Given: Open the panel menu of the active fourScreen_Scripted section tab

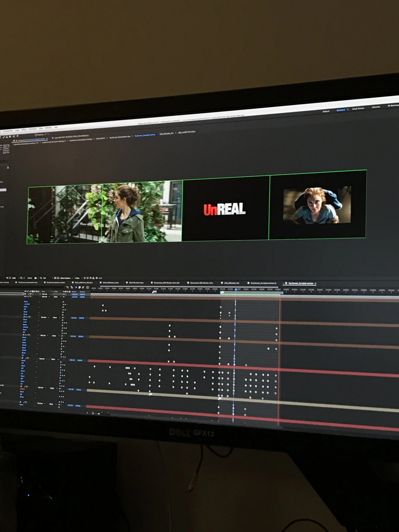Looking at the screenshot, I should tap(315, 283).
